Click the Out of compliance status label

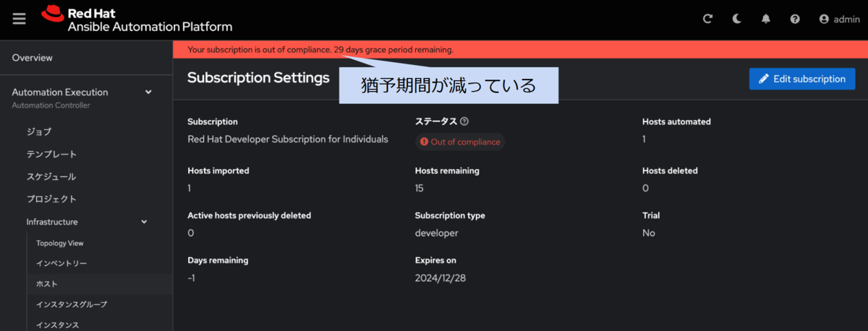(460, 142)
